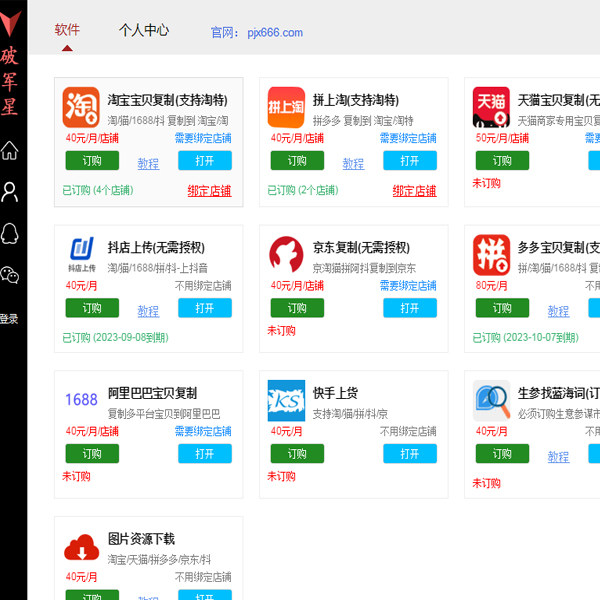Image resolution: width=600 pixels, height=600 pixels.
Task: Open the pjx666.com website link
Action: coord(275,33)
